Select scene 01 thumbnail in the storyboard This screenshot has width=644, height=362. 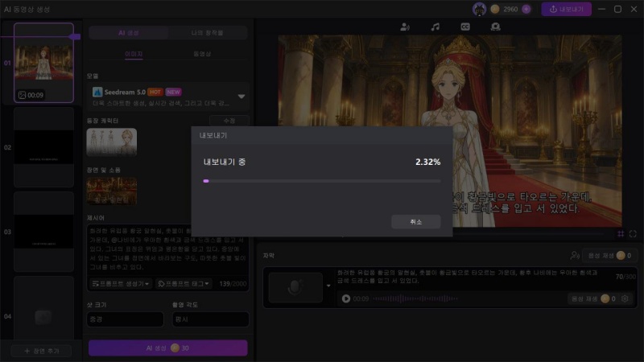pyautogui.click(x=43, y=63)
